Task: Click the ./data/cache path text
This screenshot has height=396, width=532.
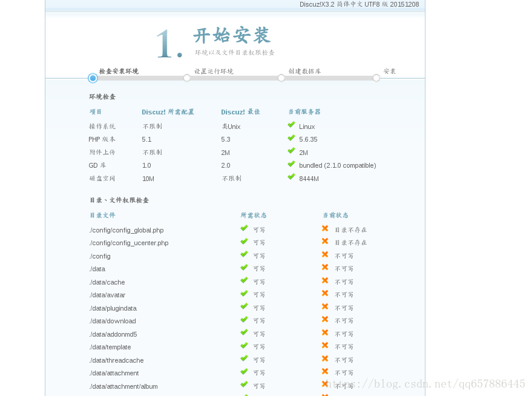Action: pyautogui.click(x=107, y=282)
